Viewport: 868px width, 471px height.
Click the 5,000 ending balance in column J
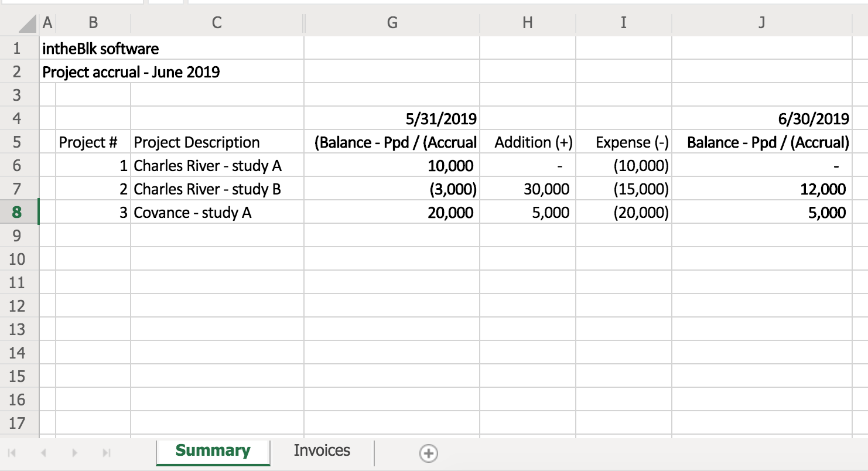pyautogui.click(x=762, y=212)
